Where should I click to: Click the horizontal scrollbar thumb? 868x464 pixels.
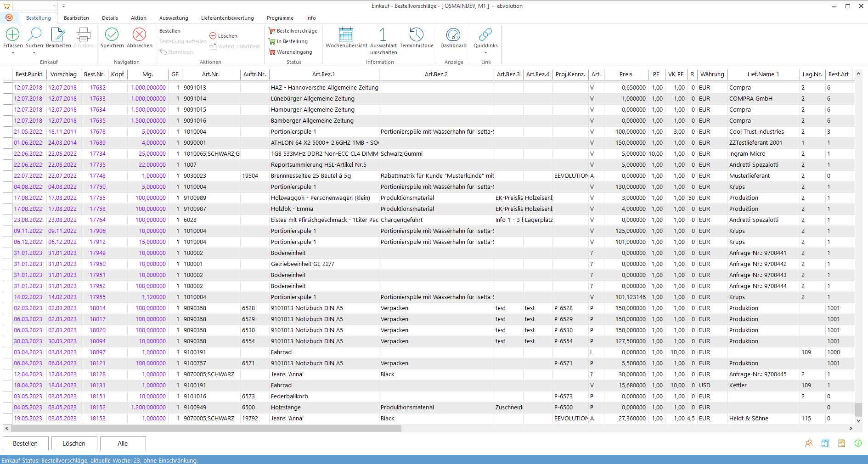click(x=206, y=428)
